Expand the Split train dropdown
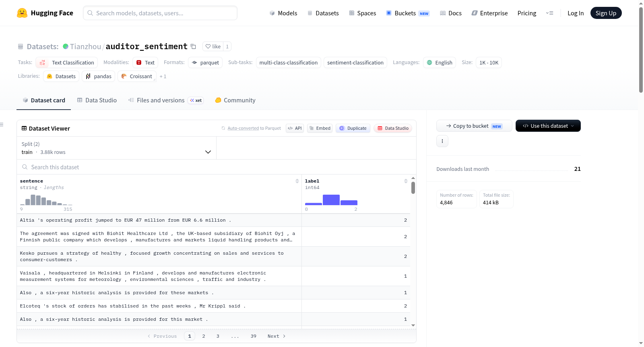 [x=116, y=148]
